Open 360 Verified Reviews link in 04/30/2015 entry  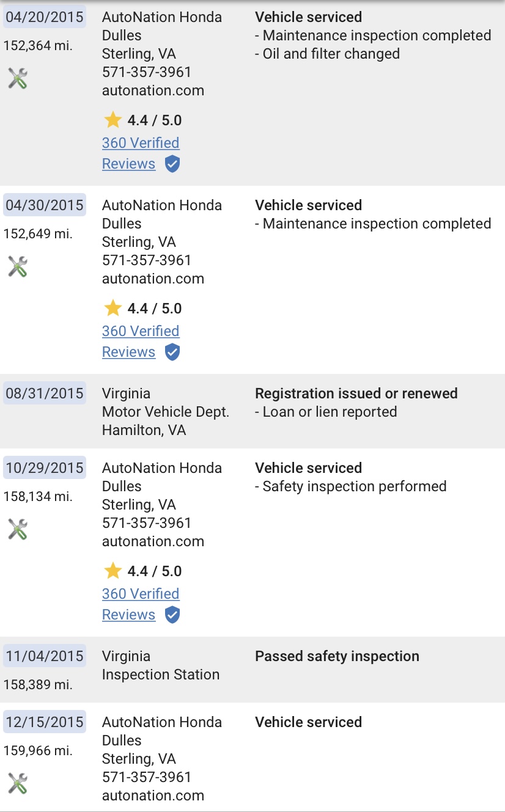tap(141, 342)
